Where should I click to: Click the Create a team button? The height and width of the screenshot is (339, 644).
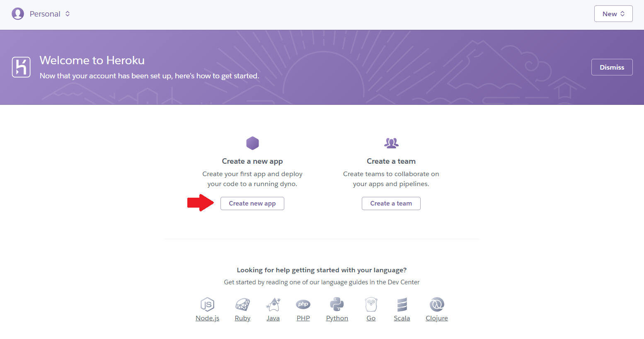[x=391, y=203]
